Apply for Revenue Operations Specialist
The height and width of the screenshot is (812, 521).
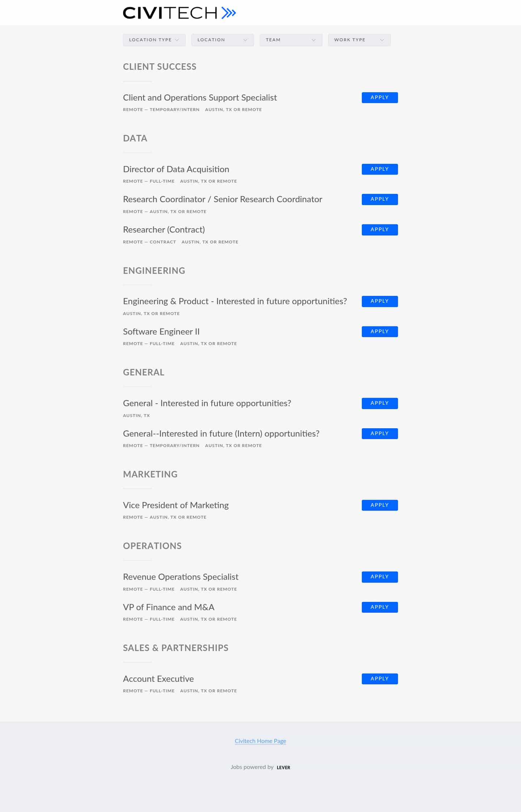click(380, 577)
